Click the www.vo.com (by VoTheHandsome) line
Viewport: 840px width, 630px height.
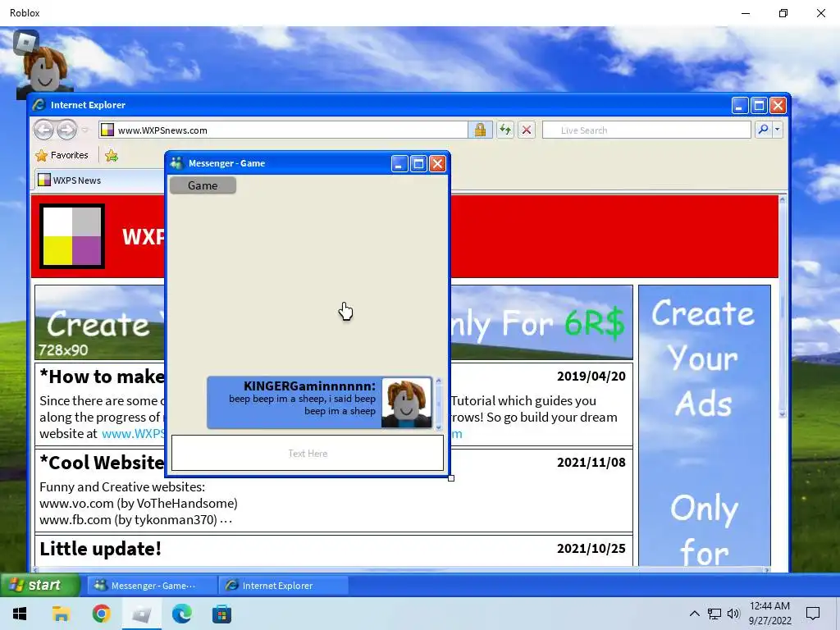[138, 504]
